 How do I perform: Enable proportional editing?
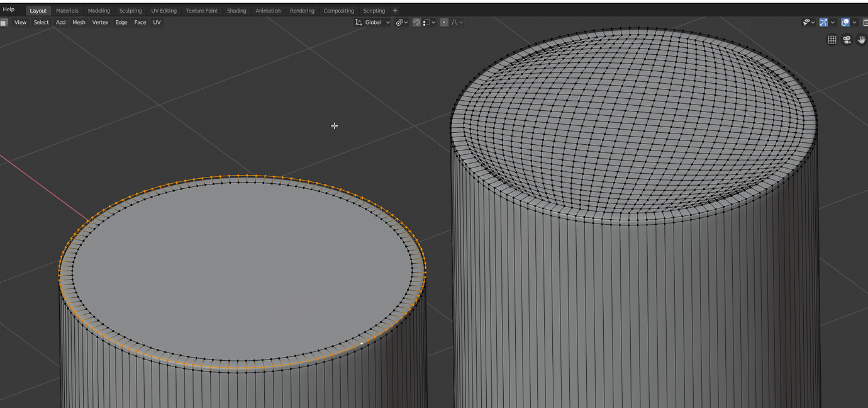[445, 22]
